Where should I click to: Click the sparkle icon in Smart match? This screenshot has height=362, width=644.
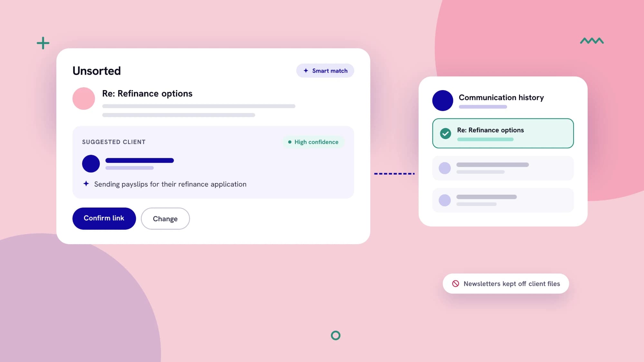[306, 70]
